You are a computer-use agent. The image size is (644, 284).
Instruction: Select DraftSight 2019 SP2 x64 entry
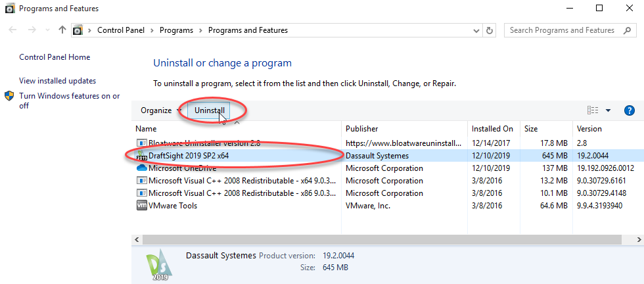(x=189, y=156)
